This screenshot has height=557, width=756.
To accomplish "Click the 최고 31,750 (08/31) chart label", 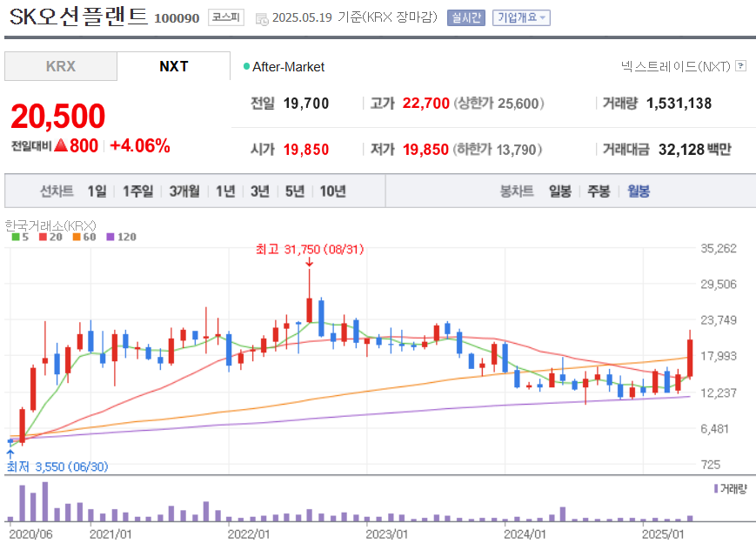I will 310,249.
